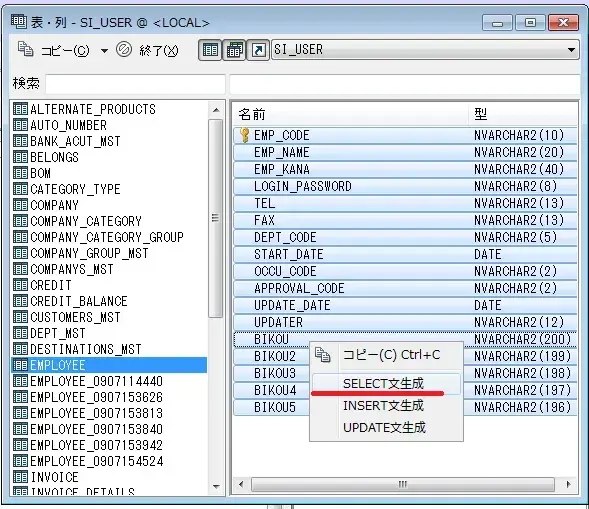This screenshot has width=589, height=509.
Task: Select the UPDATER column row
Action: (x=405, y=322)
